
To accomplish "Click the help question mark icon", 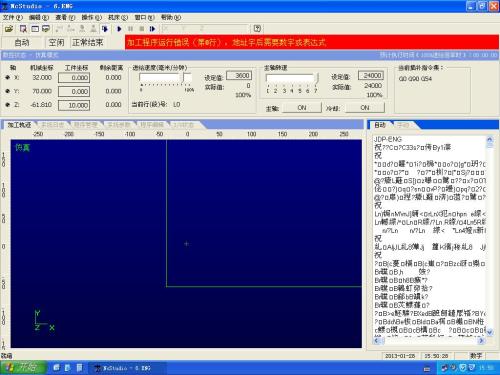I will (257, 29).
